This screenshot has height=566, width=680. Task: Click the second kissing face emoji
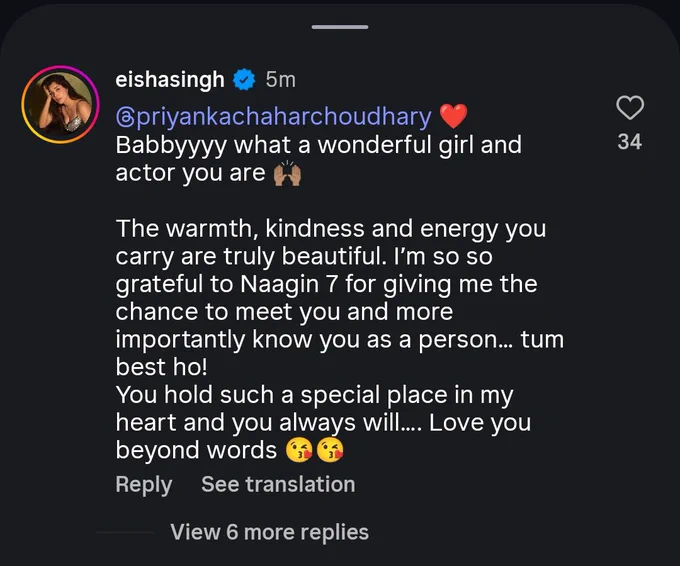pos(330,451)
